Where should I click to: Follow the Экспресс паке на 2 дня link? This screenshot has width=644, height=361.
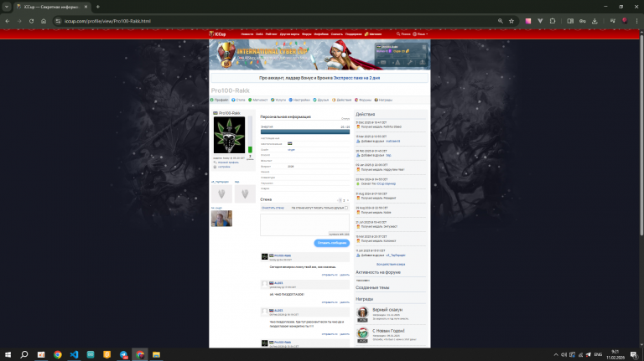356,78
